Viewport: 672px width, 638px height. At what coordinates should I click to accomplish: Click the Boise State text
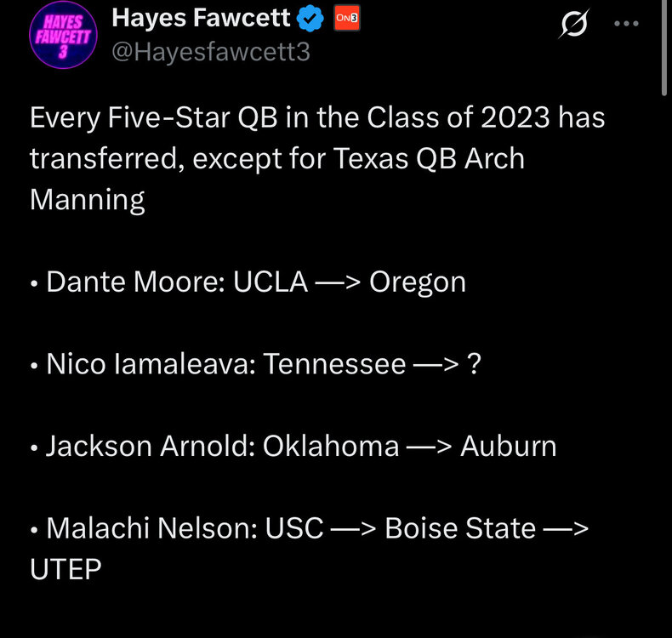(x=460, y=528)
